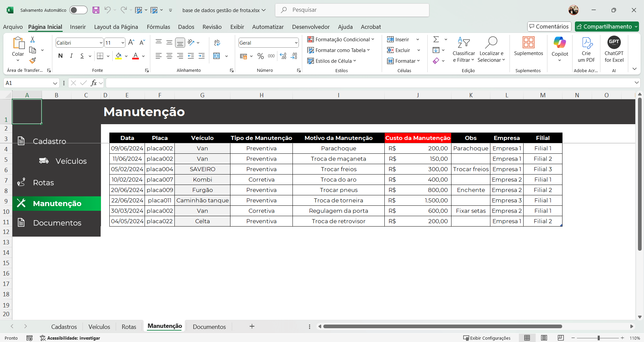Click the Merge and Center icon
This screenshot has height=342, width=644.
tap(217, 56)
